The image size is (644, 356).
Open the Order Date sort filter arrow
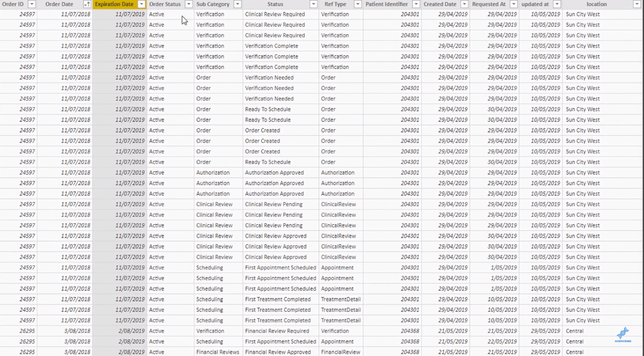[x=87, y=4]
